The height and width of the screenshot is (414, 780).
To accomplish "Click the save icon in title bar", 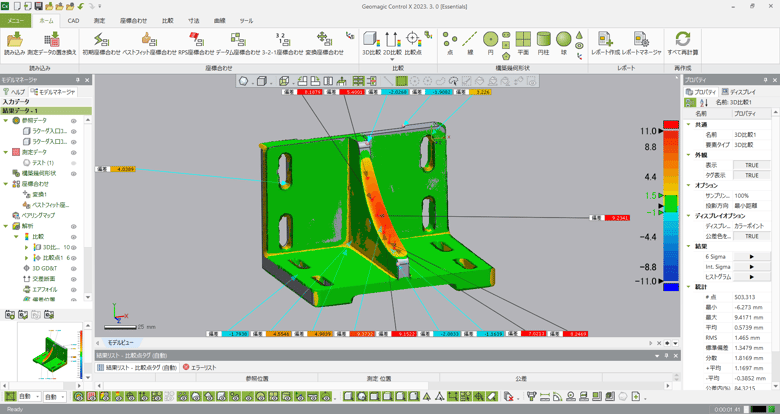I will click(38, 6).
